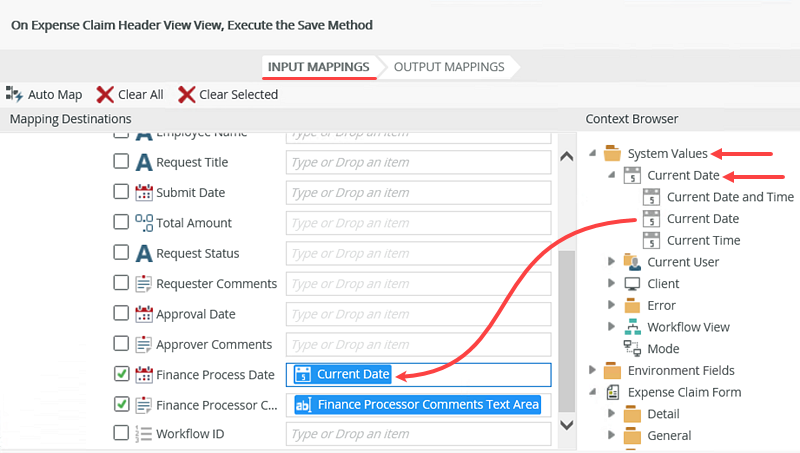Uncheck the Finance Process Date checkbox
800x453 pixels.
coord(121,374)
